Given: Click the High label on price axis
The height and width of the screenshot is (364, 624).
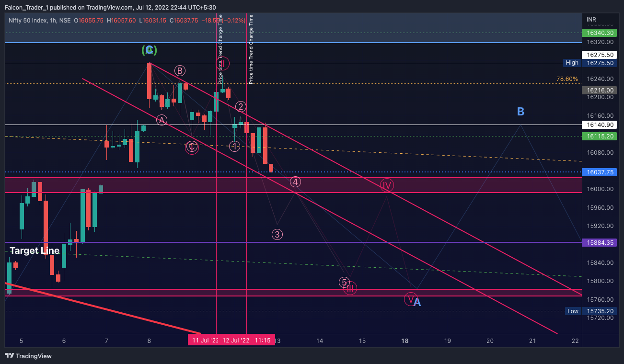Looking at the screenshot, I should point(572,63).
